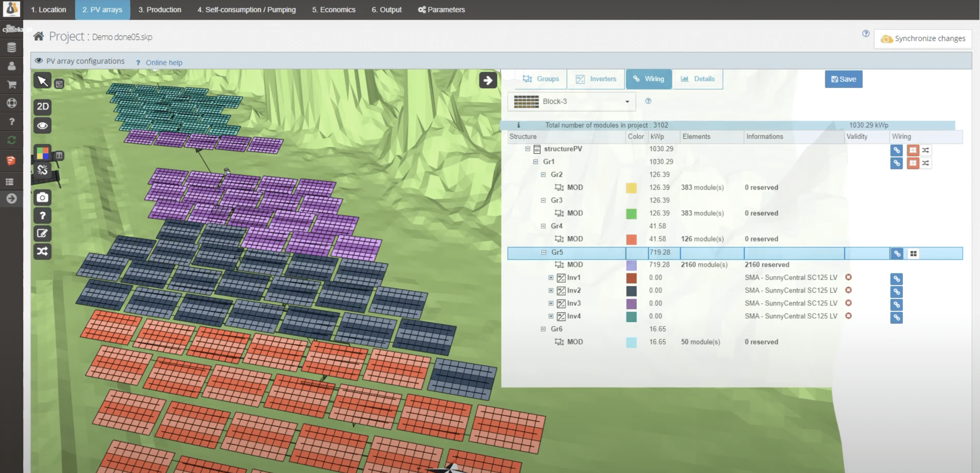Collapse the 3D view with arrow button
The width and height of the screenshot is (980, 473).
(x=488, y=80)
